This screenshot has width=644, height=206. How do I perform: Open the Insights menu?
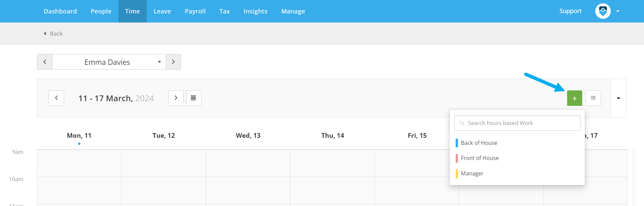(x=256, y=11)
